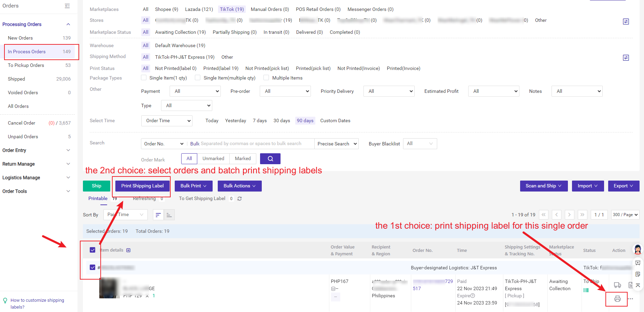Open the Sort By Paid Time dropdown

point(125,215)
